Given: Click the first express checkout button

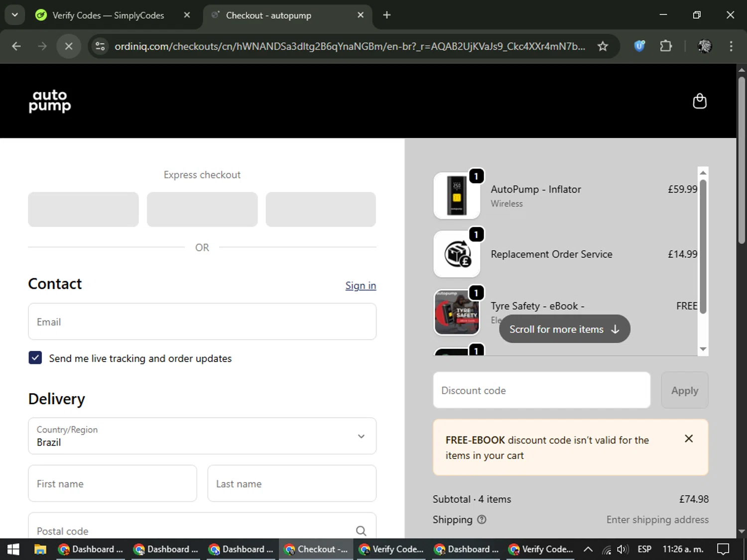Looking at the screenshot, I should (x=83, y=210).
